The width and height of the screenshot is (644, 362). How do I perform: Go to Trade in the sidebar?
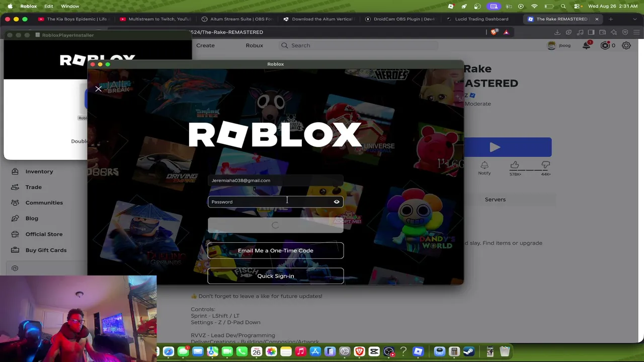tap(34, 187)
